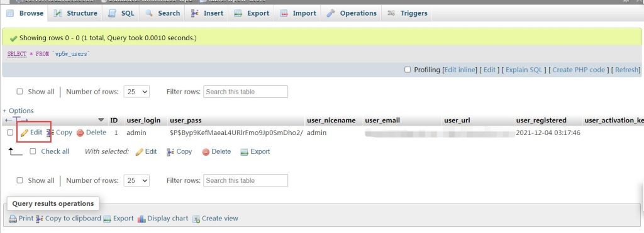Click the Operations wrench icon

coord(331,13)
